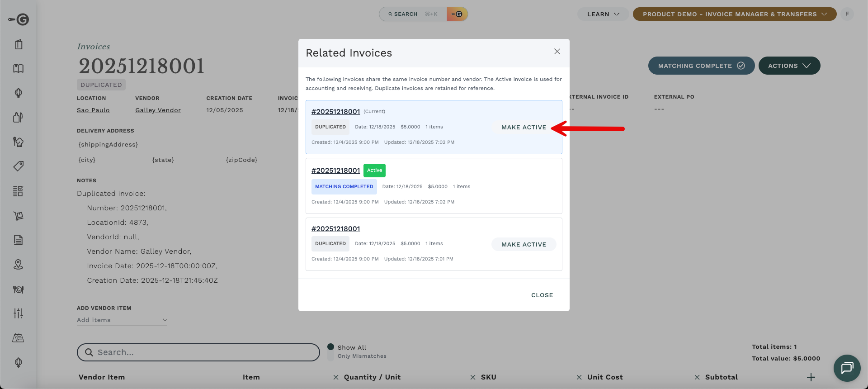Screen dimensions: 868x389
Task: Remove the SKU column with its X
Action: click(472, 377)
